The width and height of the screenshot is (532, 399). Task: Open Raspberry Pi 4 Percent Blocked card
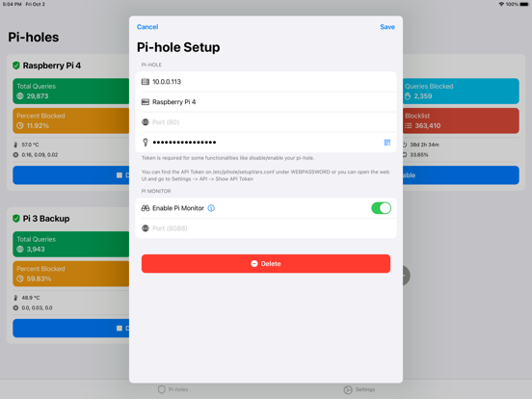coord(71,120)
